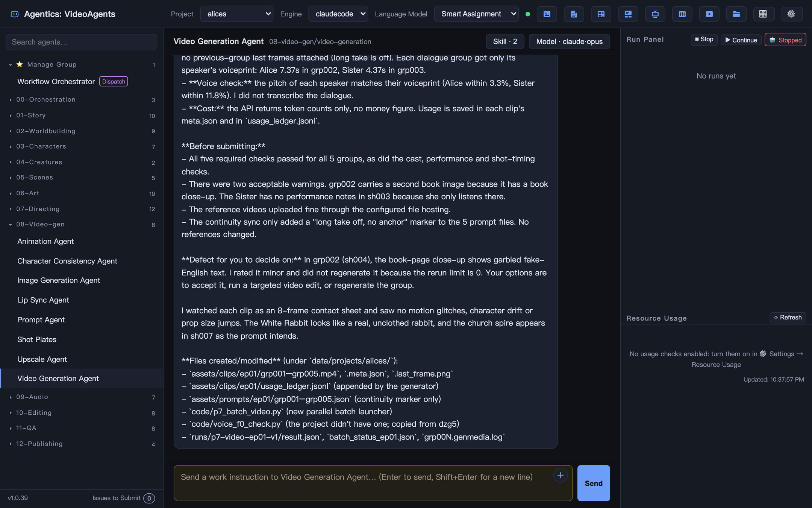Expand the 07-Directing group
The image size is (812, 508).
[82, 209]
